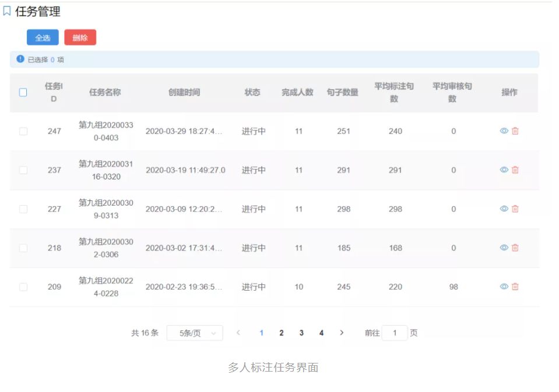Click page number 3 in pagination
Viewport: 559px width, 392px height.
[x=301, y=333]
